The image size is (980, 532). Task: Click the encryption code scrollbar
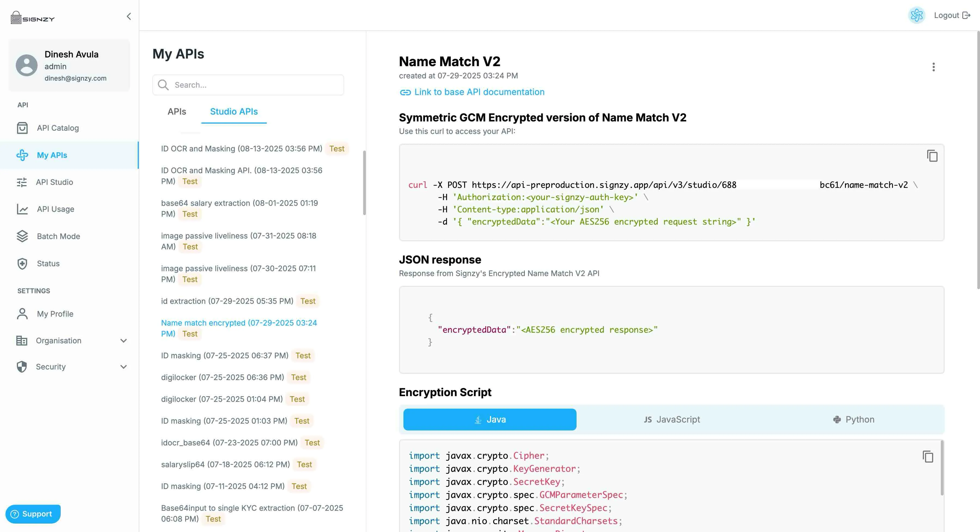click(x=942, y=468)
